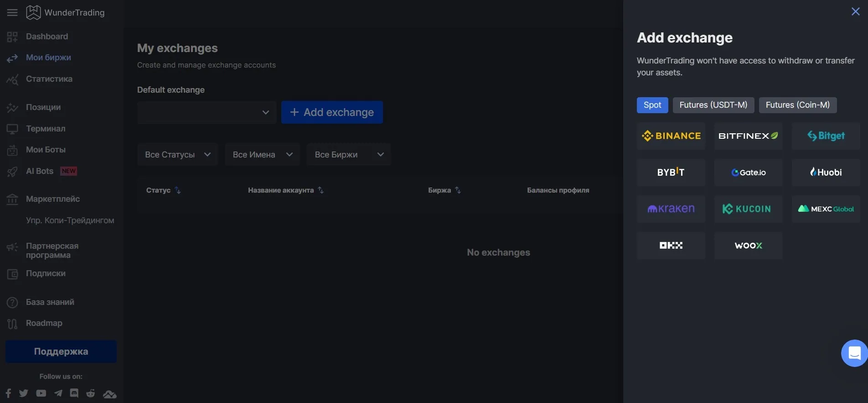Choose the Binance exchange tile
Viewport: 868px width, 403px height.
coord(671,136)
